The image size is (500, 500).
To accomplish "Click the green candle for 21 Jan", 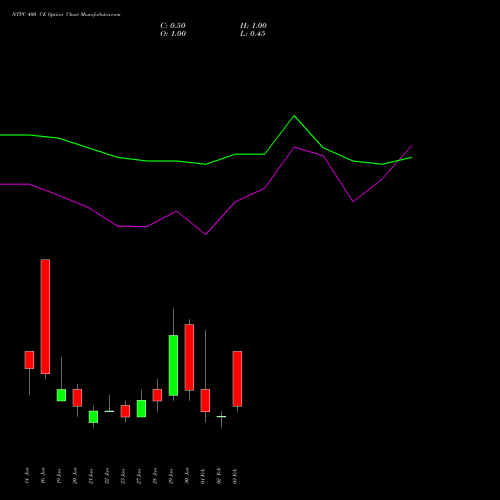I will point(93,417).
